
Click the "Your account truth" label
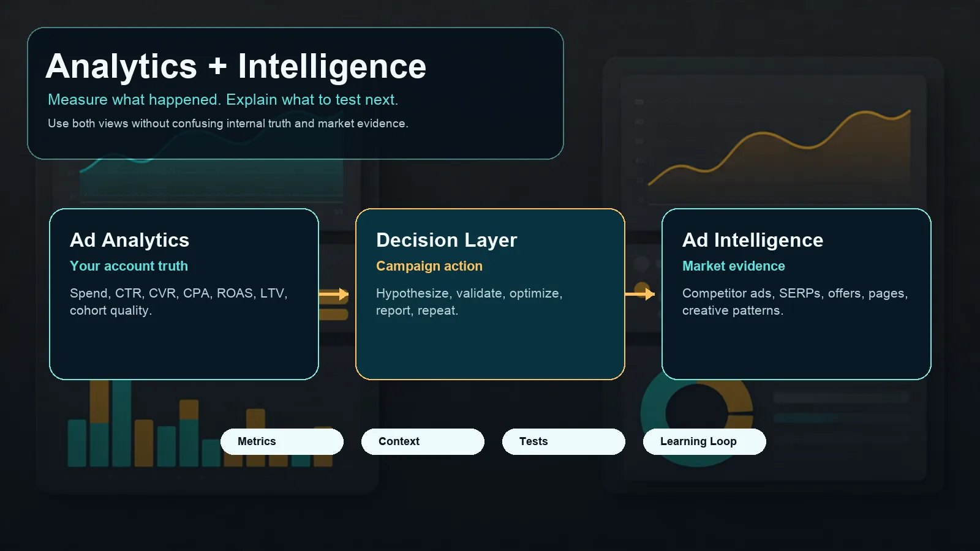point(129,266)
